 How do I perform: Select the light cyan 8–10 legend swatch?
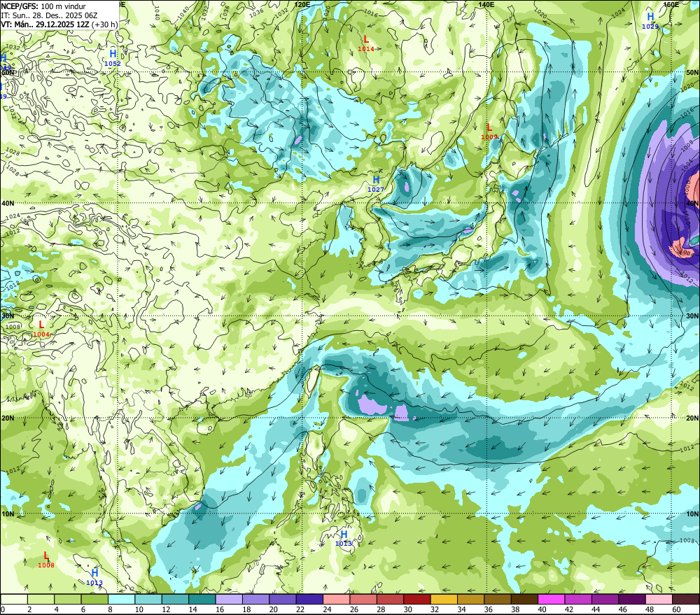(121, 599)
